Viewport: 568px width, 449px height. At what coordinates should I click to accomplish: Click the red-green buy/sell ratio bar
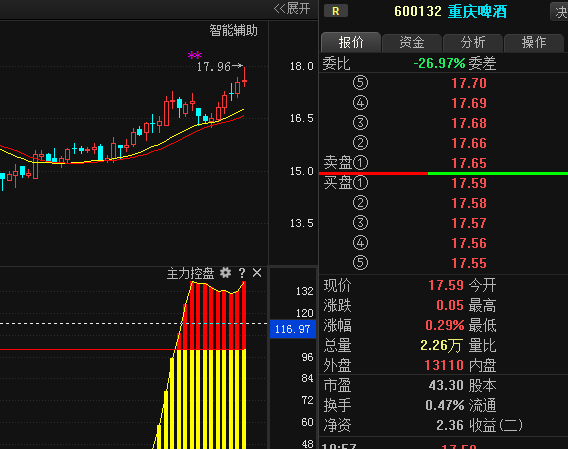pyautogui.click(x=443, y=174)
